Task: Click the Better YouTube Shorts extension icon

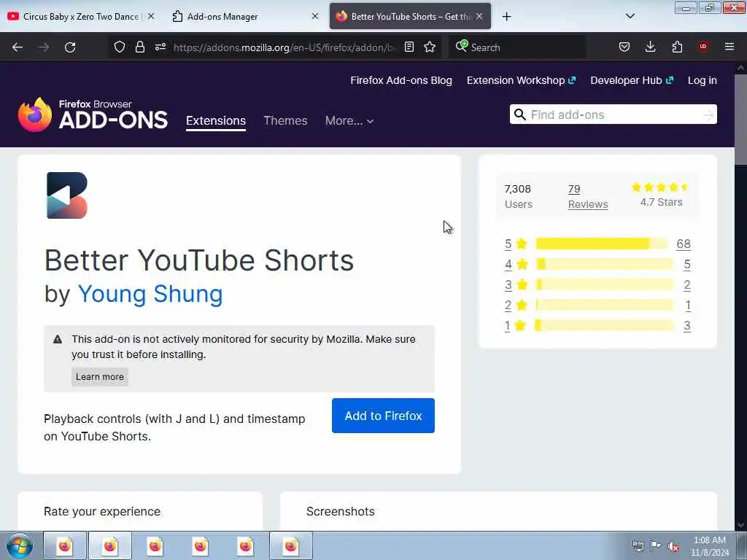Action: click(x=66, y=195)
